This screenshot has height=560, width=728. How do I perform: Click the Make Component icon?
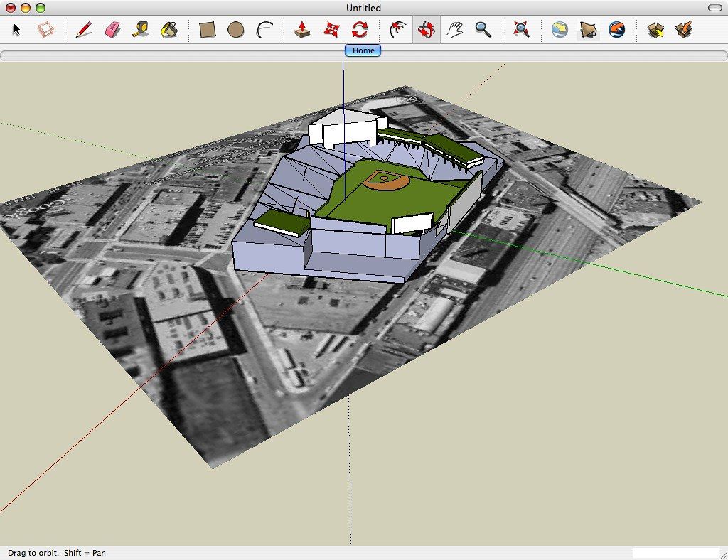[45, 30]
